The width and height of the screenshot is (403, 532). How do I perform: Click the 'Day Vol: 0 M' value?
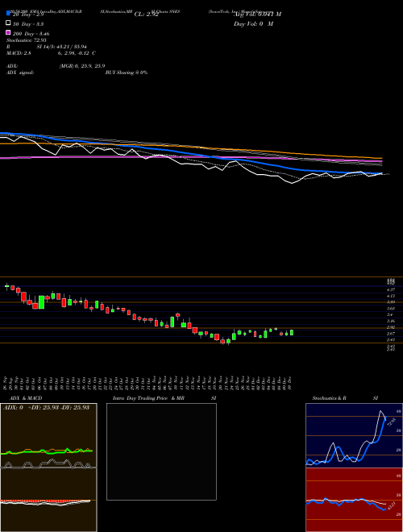click(x=253, y=24)
